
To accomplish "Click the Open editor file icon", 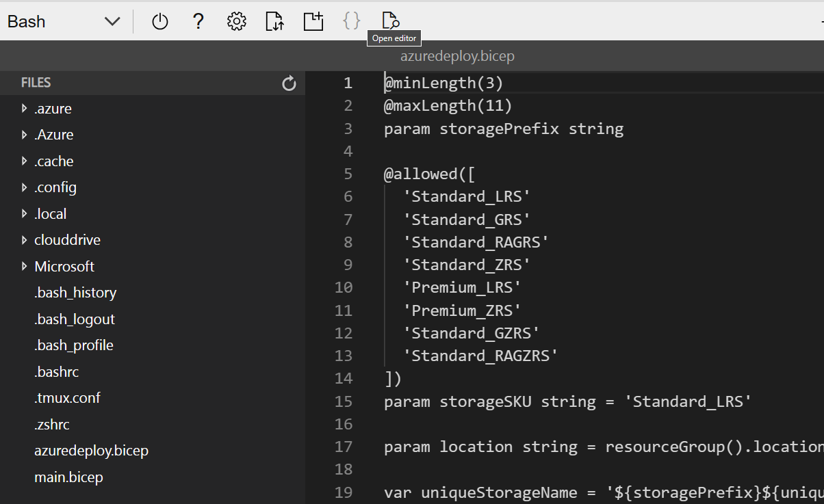I will click(x=390, y=21).
